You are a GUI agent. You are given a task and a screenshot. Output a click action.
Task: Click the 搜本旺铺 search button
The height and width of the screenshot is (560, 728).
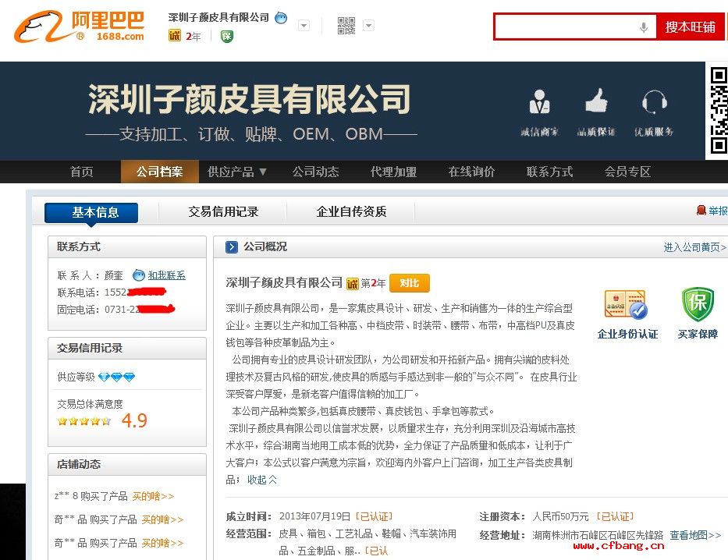690,27
